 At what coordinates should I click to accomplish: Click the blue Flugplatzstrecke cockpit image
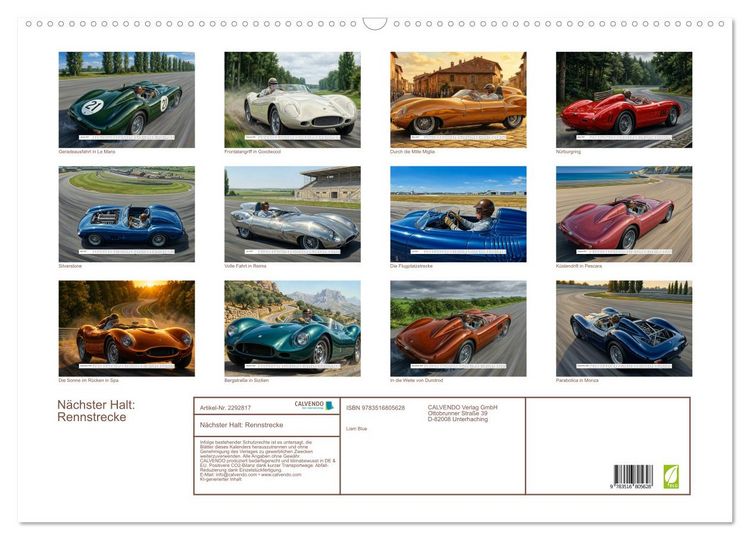[x=458, y=214]
